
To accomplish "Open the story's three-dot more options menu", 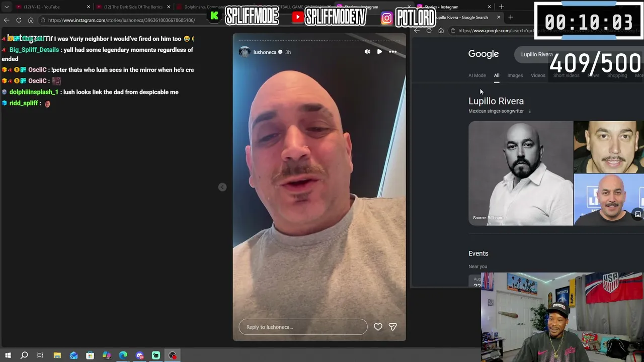I will 393,52.
